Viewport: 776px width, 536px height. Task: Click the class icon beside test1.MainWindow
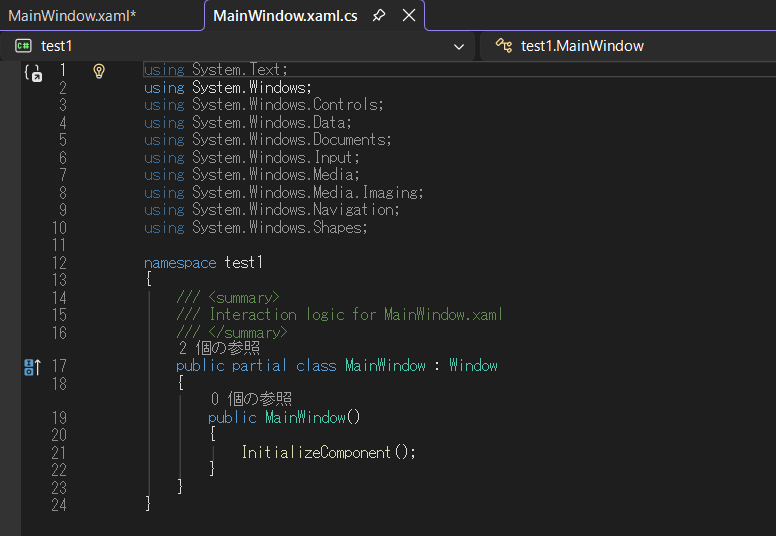pos(504,46)
